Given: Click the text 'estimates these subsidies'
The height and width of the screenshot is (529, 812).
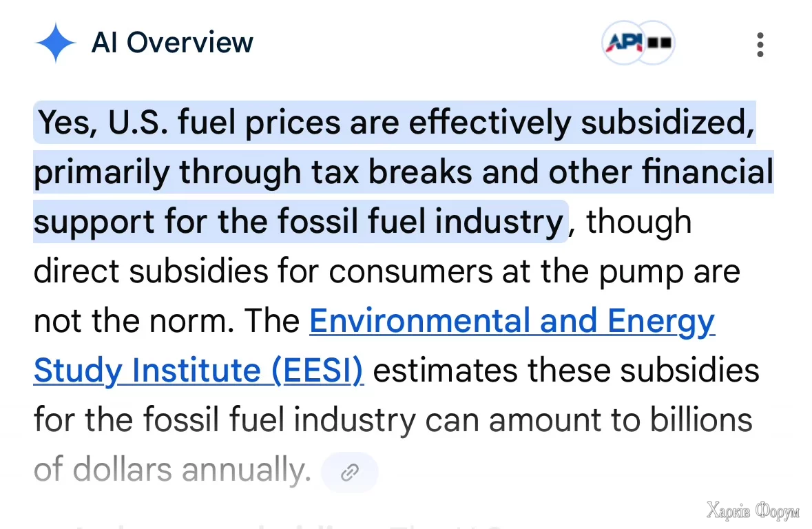Looking at the screenshot, I should coord(565,371).
